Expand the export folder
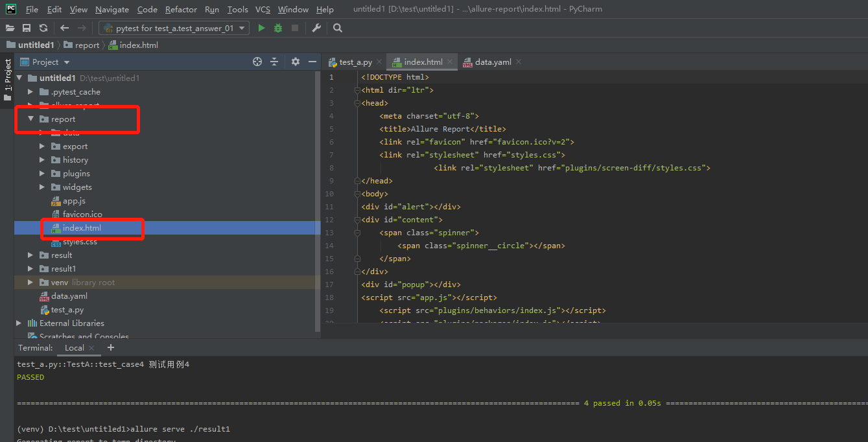This screenshot has width=868, height=442. click(42, 146)
